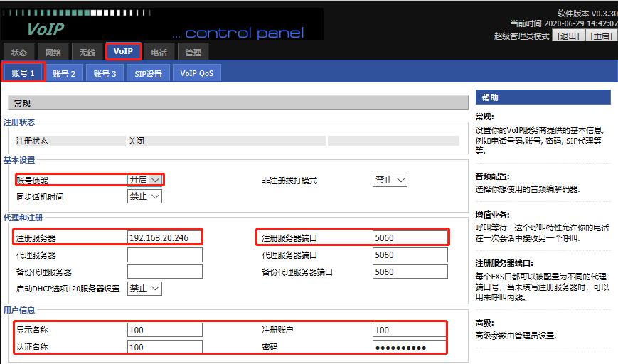This screenshot has width=618, height=364.
Task: Click the 退出 logout button
Action: point(568,36)
